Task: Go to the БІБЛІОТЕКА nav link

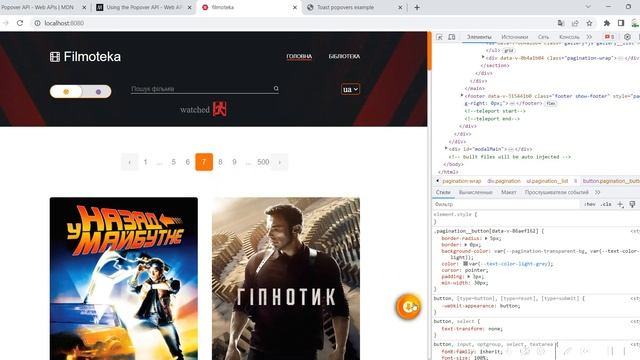Action: pos(344,56)
